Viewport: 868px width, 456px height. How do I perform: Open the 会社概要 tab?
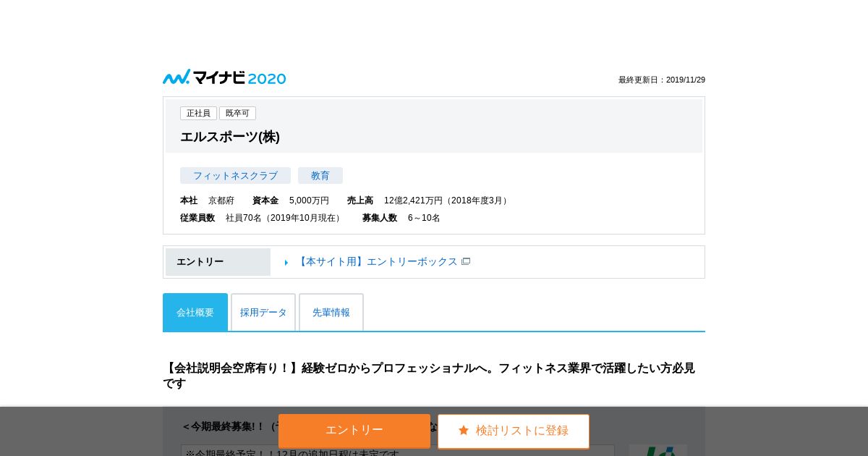point(195,313)
